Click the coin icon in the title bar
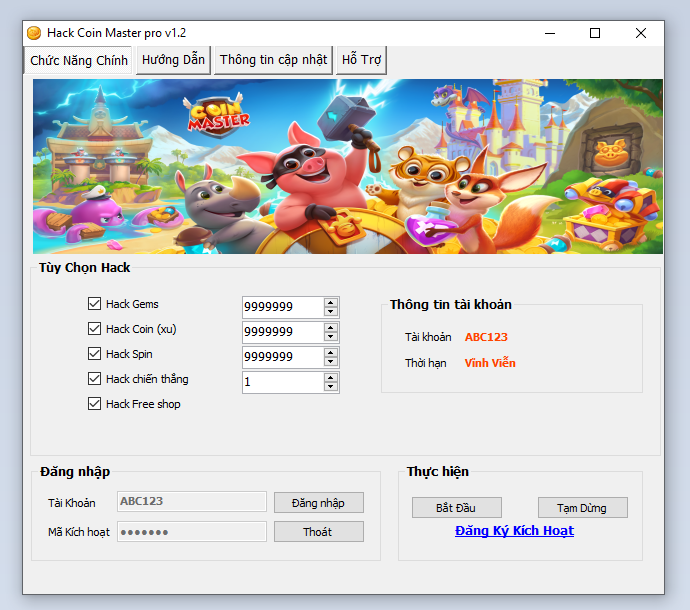690x610 pixels. click(x=34, y=33)
